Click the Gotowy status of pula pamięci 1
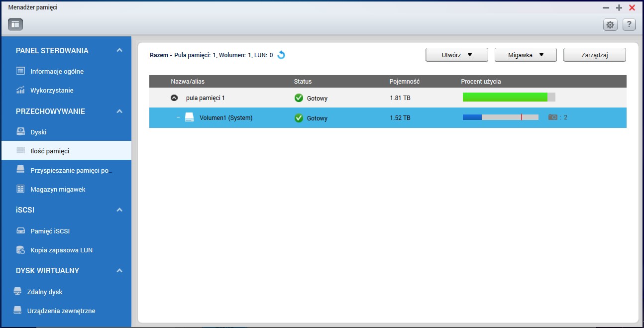The width and height of the screenshot is (644, 328). point(317,99)
